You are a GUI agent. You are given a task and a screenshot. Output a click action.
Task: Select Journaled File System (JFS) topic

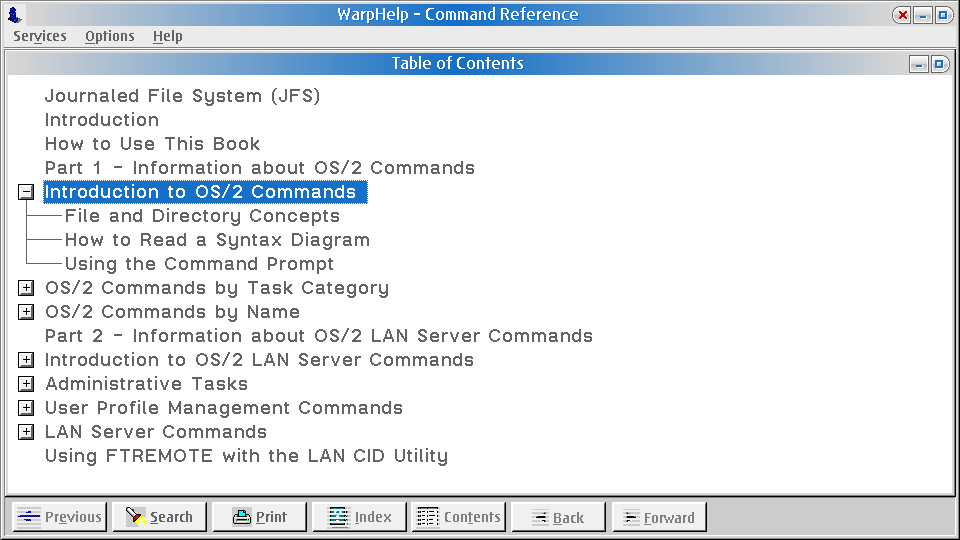tap(182, 96)
